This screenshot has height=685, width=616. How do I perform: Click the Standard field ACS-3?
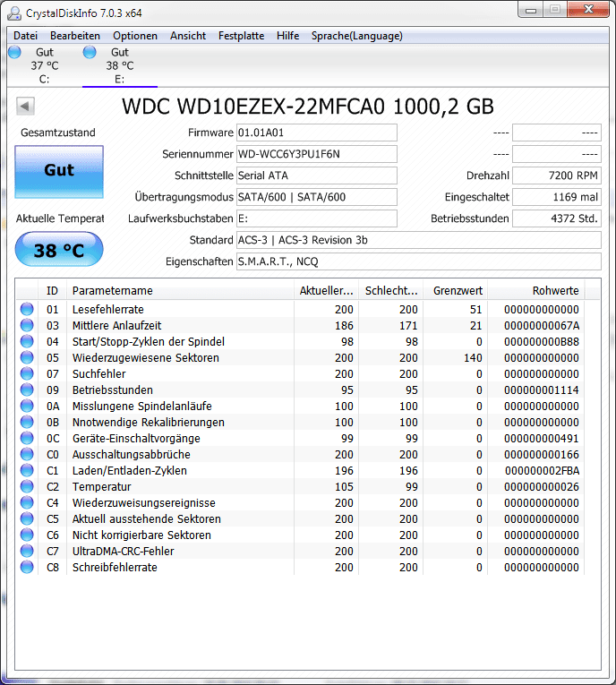(x=419, y=240)
